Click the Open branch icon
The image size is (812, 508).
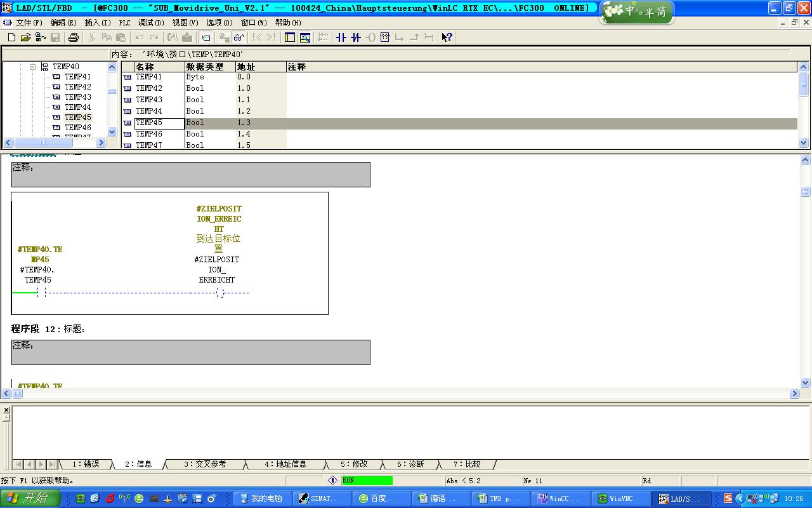pyautogui.click(x=400, y=37)
